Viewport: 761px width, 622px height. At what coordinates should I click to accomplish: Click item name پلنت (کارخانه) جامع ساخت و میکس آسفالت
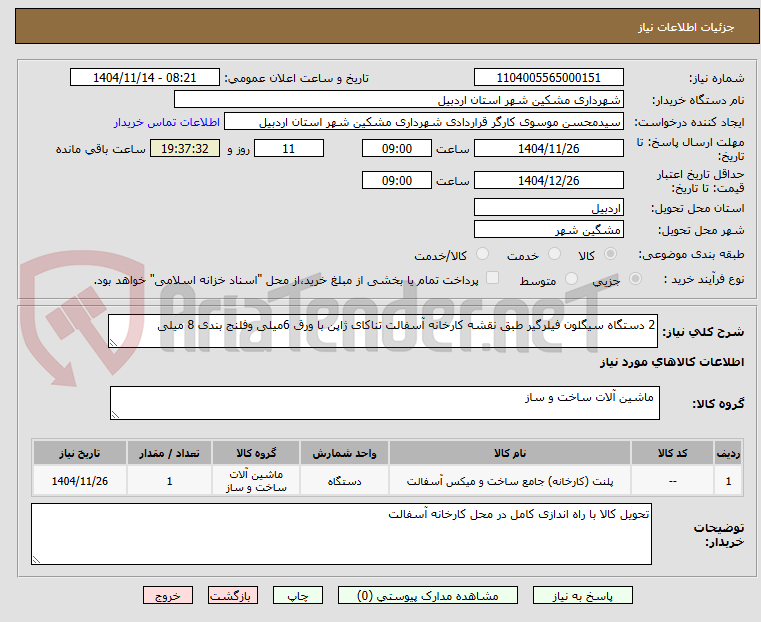[x=510, y=481]
